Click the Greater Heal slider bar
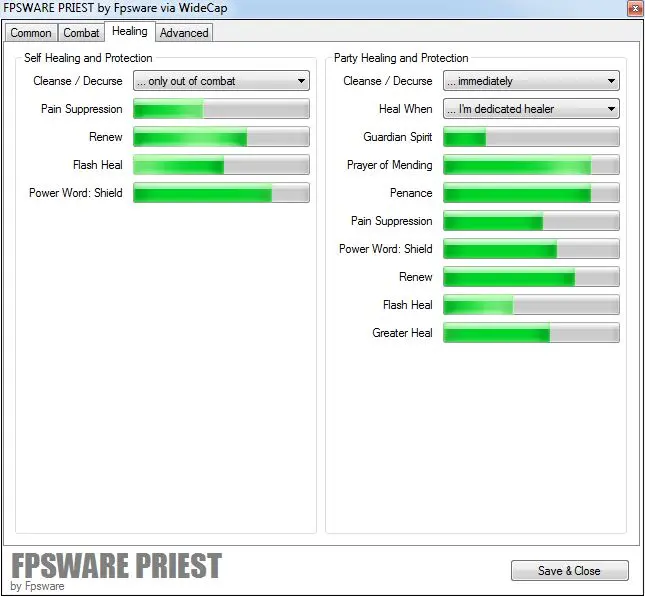The image size is (645, 597). tap(531, 333)
